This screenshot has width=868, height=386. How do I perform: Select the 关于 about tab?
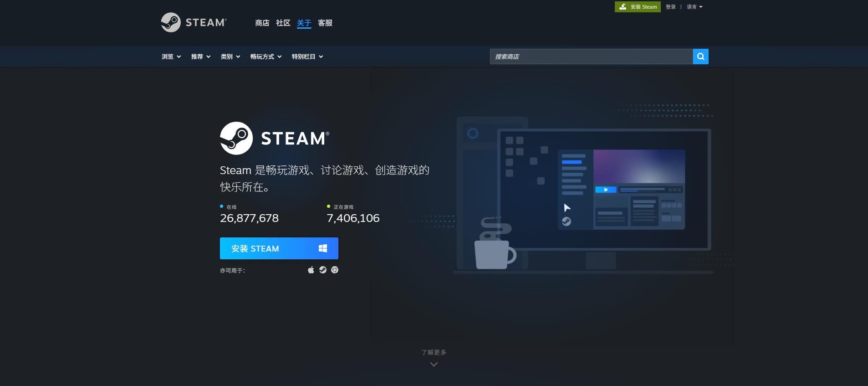pos(304,23)
